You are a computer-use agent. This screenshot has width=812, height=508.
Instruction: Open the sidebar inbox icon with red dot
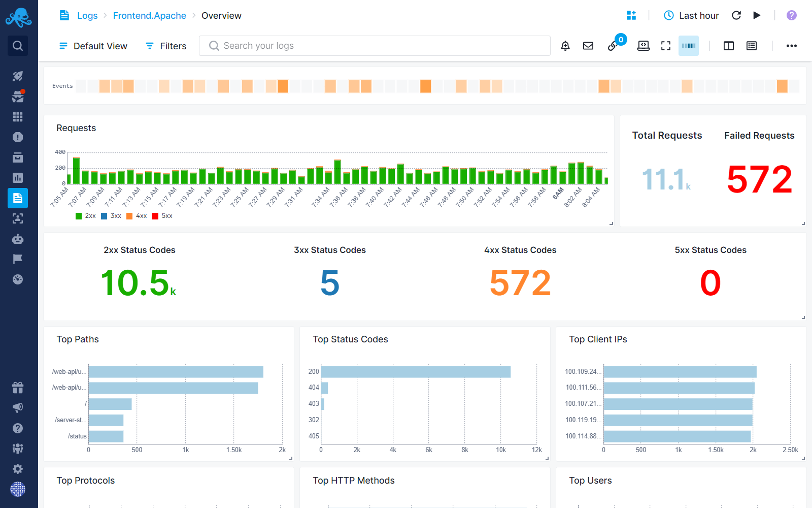(18, 97)
